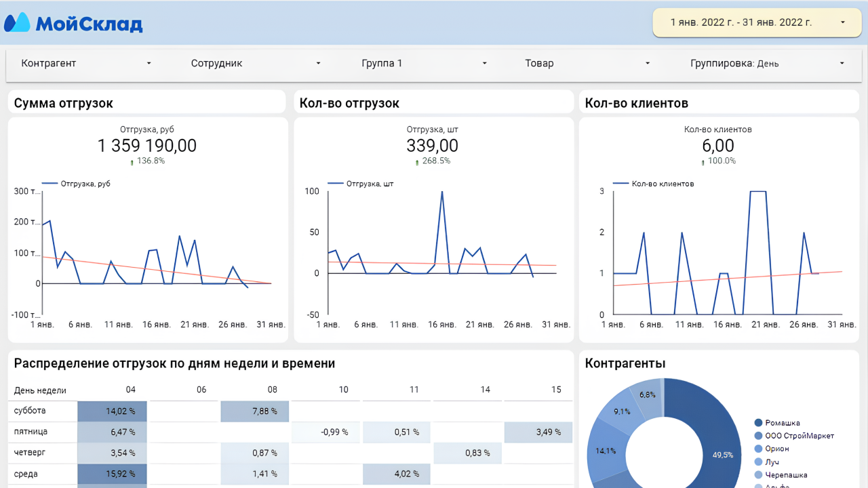Click the 0,83 % cell in четверг row
This screenshot has height=488, width=868.
[x=468, y=453]
